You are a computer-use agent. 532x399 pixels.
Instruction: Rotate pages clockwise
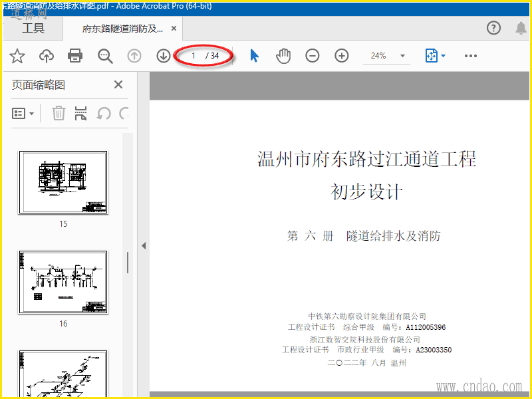pyautogui.click(x=124, y=113)
